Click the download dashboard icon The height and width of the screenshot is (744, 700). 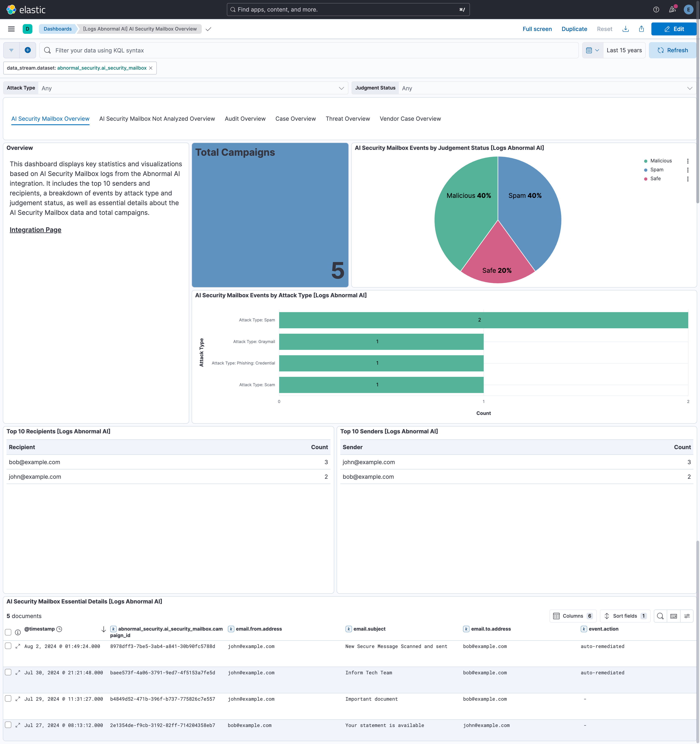point(626,29)
